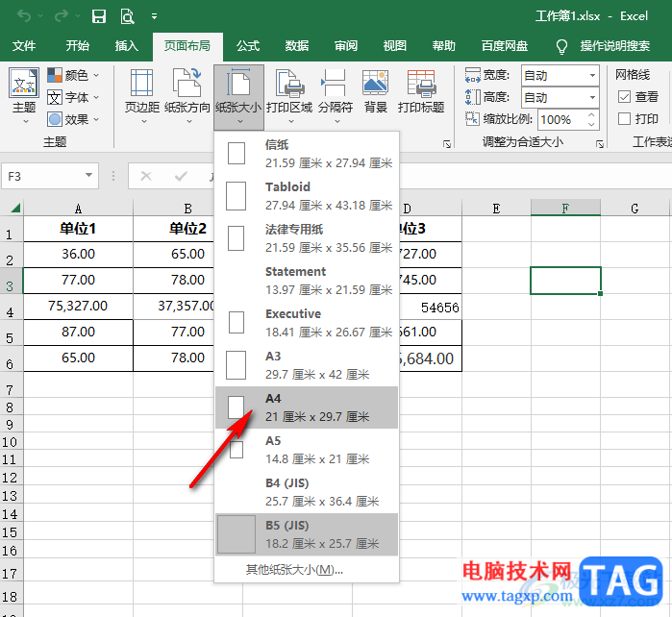Click Name Box showing F3
The width and height of the screenshot is (672, 617).
pyautogui.click(x=43, y=176)
